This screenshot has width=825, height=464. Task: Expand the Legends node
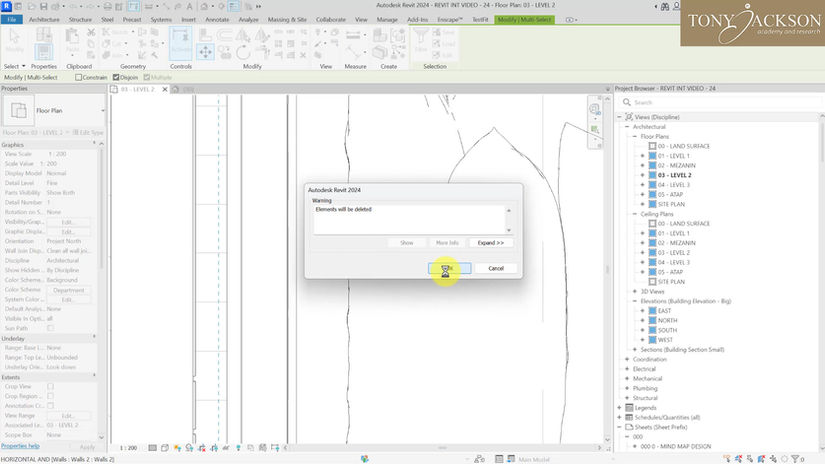click(x=619, y=408)
